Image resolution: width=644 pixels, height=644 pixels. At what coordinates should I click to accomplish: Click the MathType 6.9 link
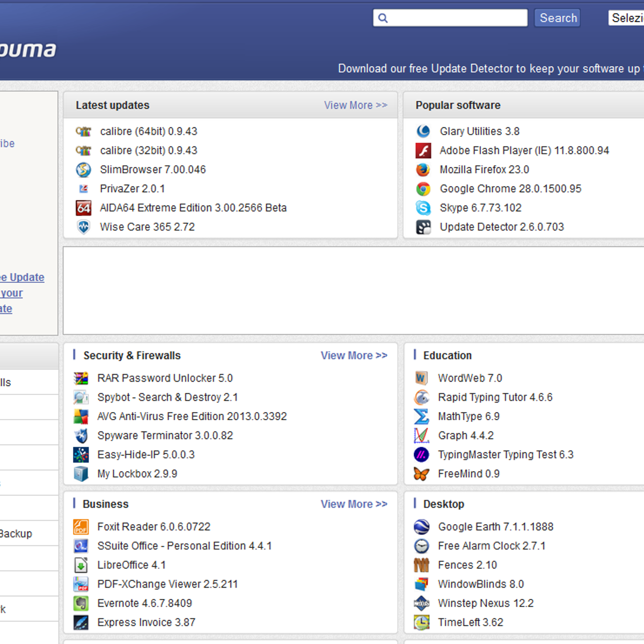click(x=469, y=416)
